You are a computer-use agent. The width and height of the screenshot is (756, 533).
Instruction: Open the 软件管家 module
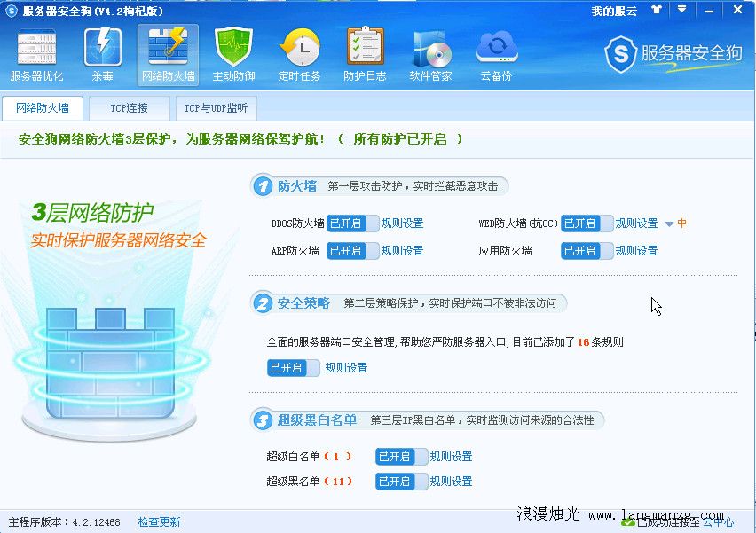[x=430, y=55]
